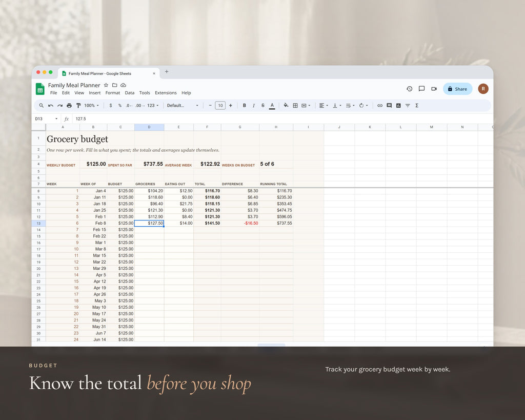This screenshot has height=420, width=525.
Task: Undo the last action
Action: [51, 106]
